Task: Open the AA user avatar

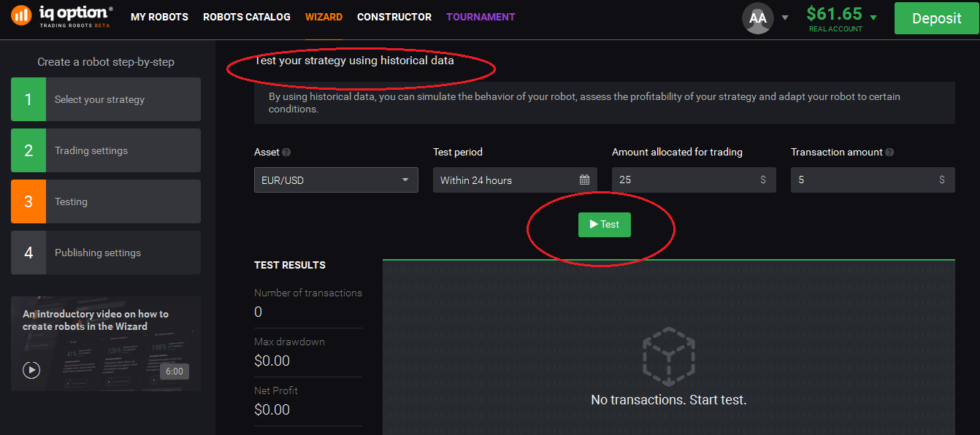Action: [758, 18]
